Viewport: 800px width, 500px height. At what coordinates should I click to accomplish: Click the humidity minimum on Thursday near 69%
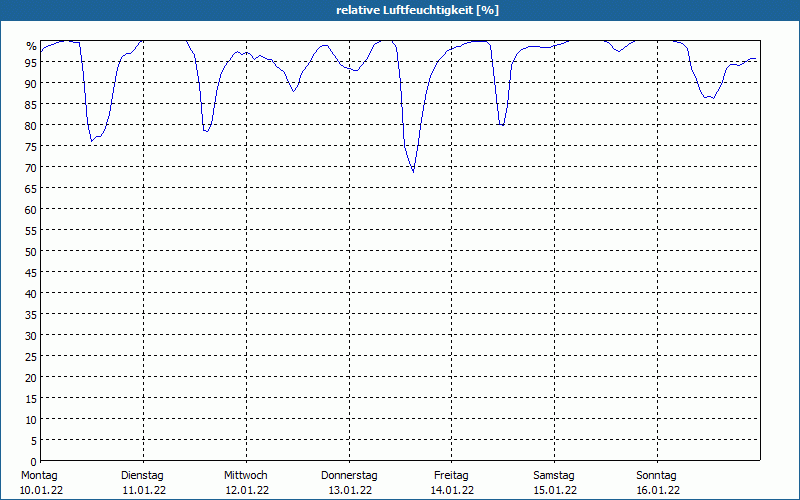point(413,171)
